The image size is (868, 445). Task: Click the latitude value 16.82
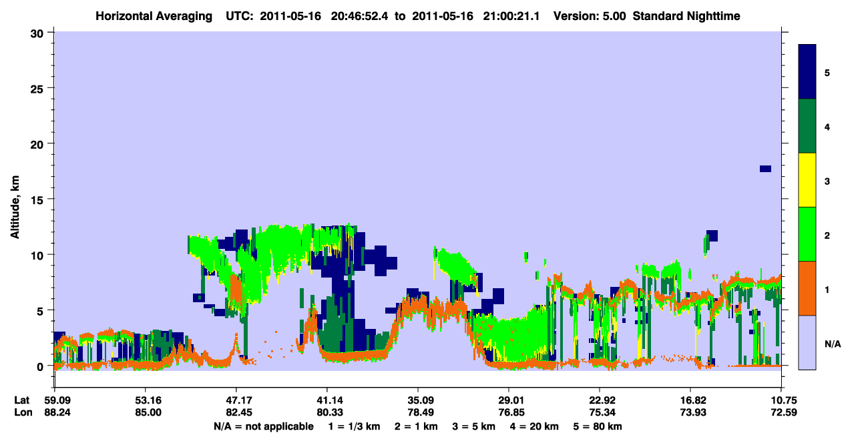pyautogui.click(x=694, y=400)
